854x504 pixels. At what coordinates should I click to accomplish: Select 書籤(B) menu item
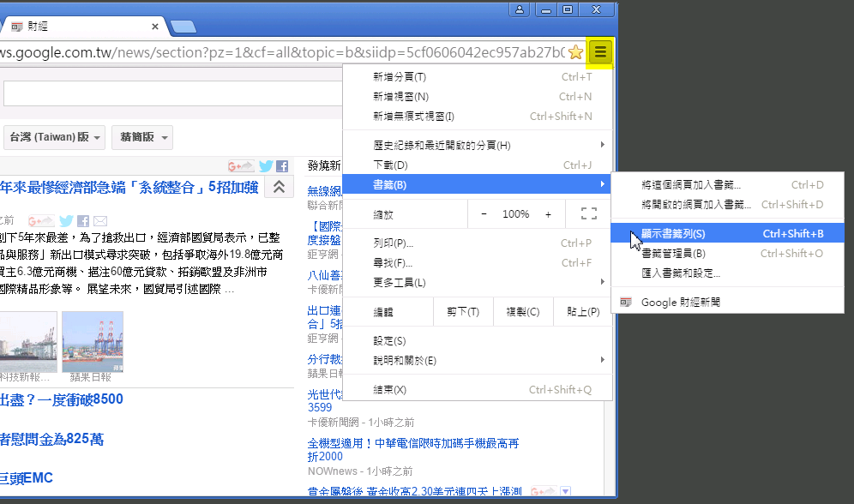pyautogui.click(x=478, y=184)
